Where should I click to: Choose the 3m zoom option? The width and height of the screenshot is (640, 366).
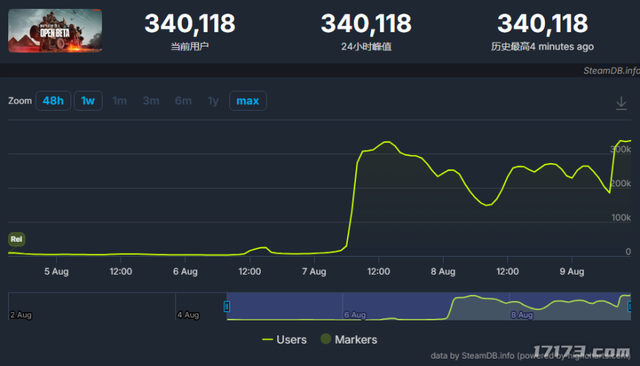151,101
